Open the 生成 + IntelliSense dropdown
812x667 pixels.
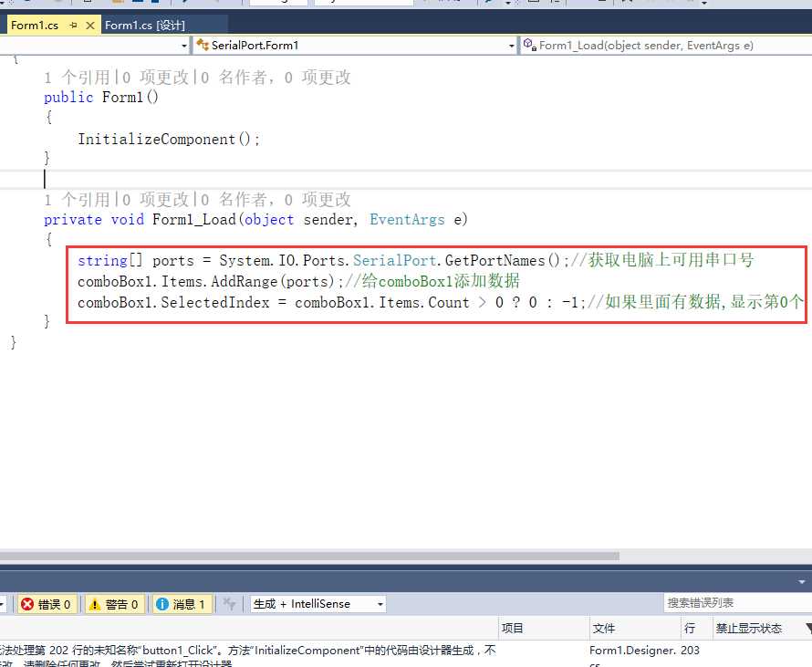pyautogui.click(x=318, y=604)
